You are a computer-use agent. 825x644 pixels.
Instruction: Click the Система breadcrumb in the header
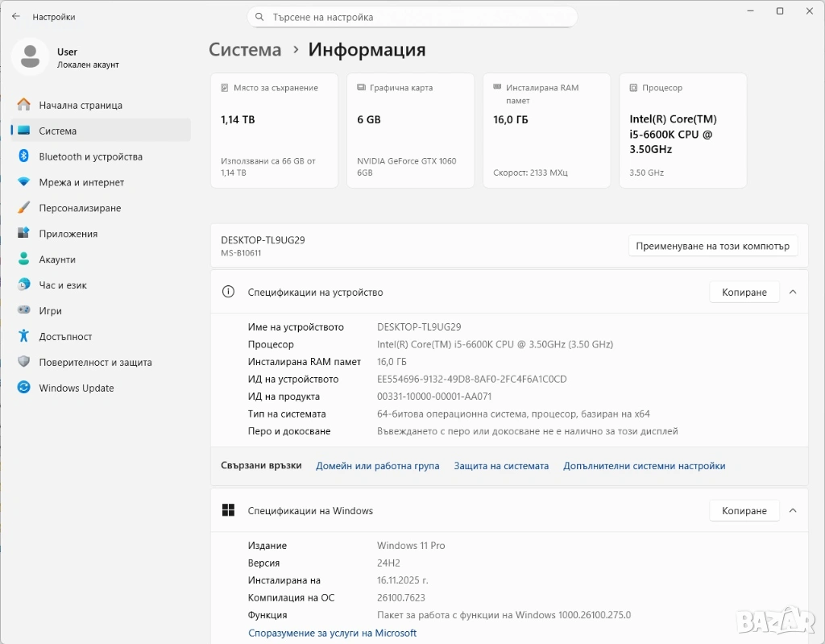click(x=245, y=50)
